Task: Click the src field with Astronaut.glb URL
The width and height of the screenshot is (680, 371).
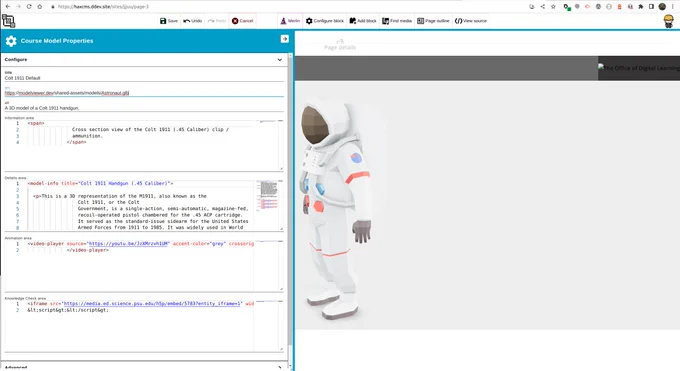Action: click(x=144, y=93)
